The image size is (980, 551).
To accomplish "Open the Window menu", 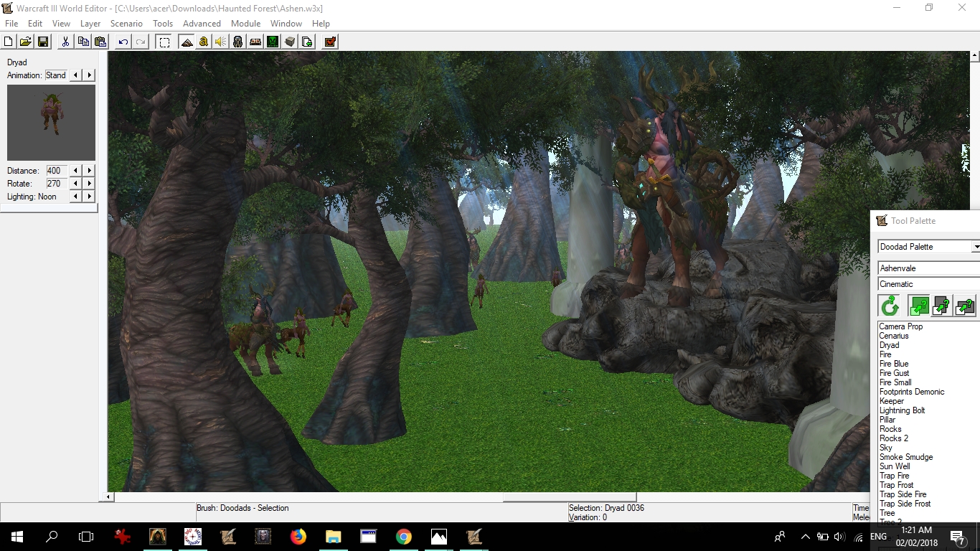I will point(286,24).
